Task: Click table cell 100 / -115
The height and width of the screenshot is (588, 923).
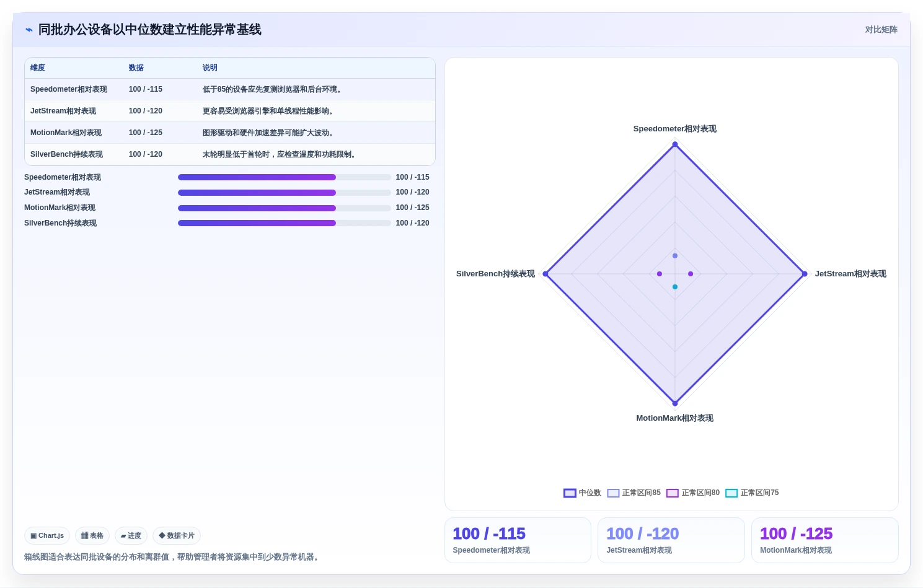Action: (146, 89)
